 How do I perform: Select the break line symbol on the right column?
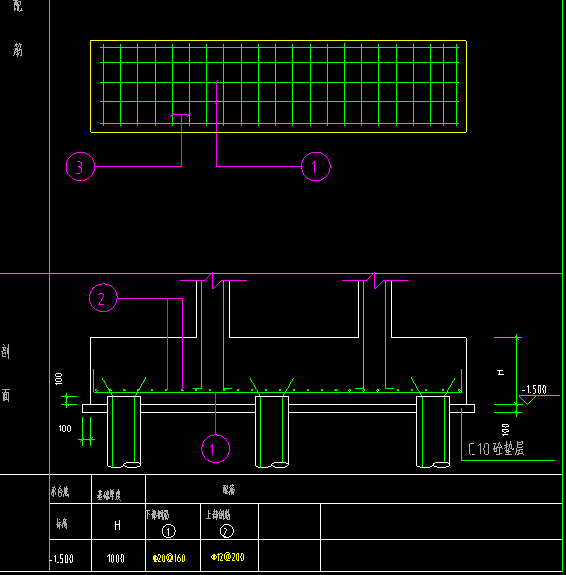[x=379, y=281]
